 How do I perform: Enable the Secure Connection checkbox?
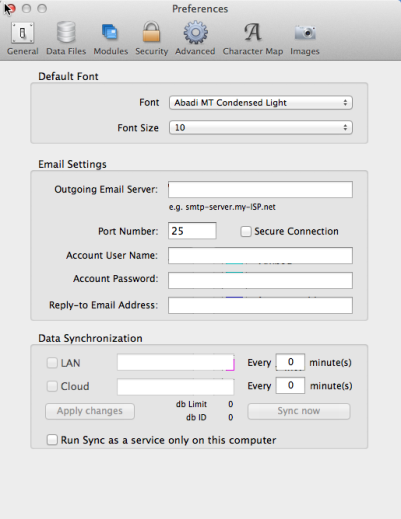click(246, 231)
